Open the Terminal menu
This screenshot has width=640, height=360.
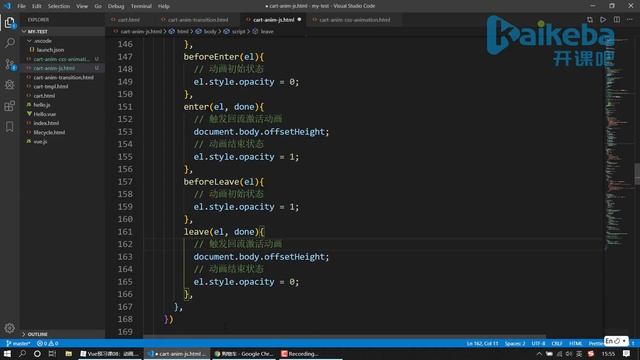[x=141, y=6]
